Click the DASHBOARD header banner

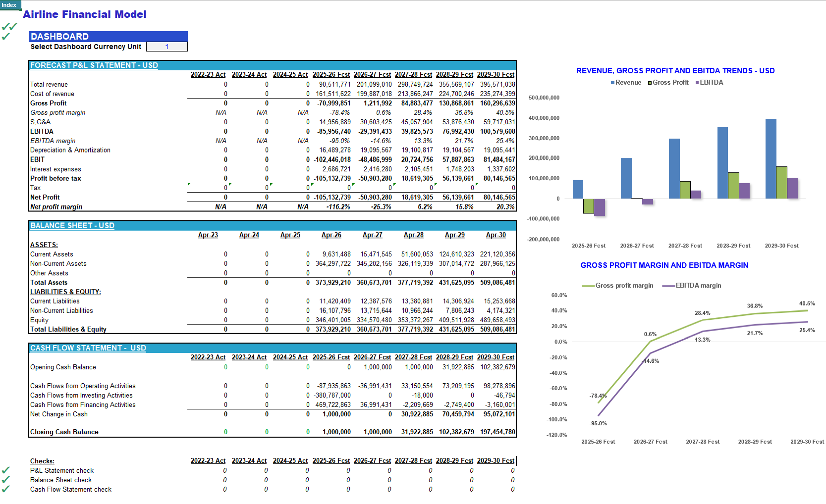(x=108, y=36)
